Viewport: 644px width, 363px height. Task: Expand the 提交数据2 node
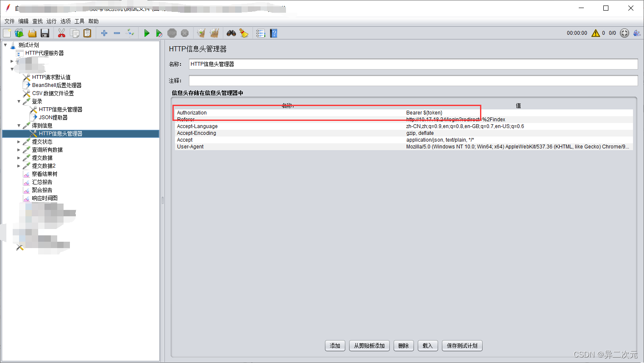click(19, 166)
